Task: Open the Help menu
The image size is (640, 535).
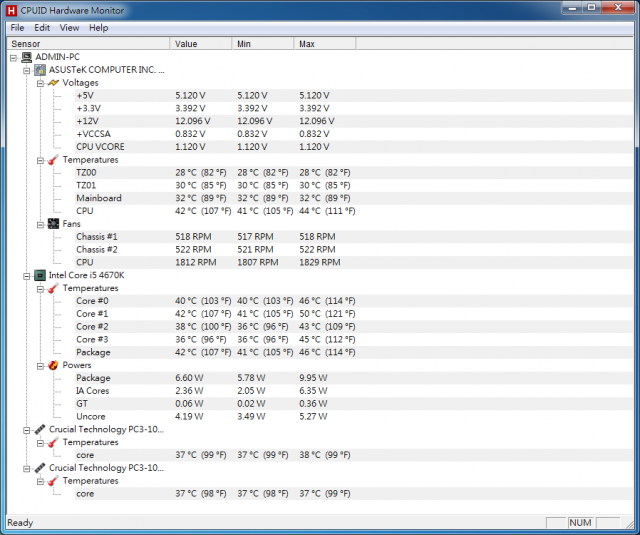Action: [x=99, y=28]
